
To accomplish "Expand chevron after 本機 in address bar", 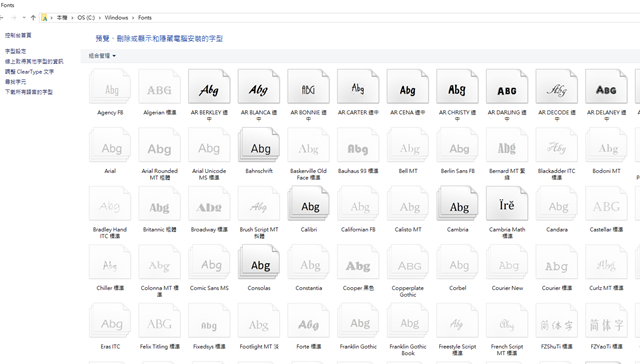I will pyautogui.click(x=72, y=18).
